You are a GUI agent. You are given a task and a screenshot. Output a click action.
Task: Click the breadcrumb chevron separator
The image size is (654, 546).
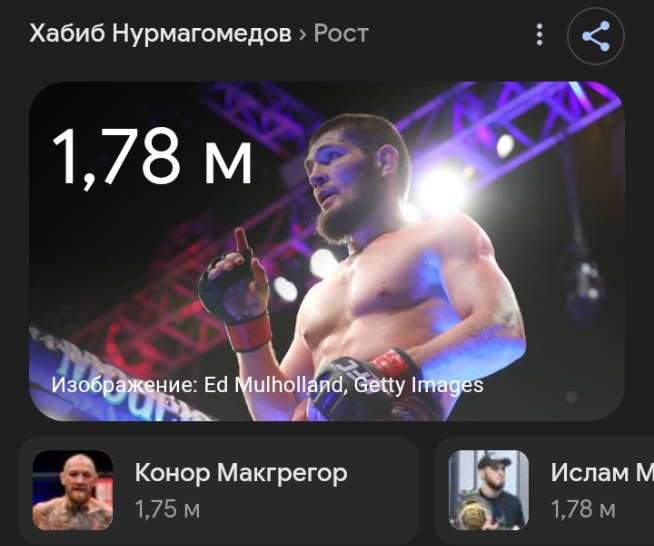coord(302,35)
